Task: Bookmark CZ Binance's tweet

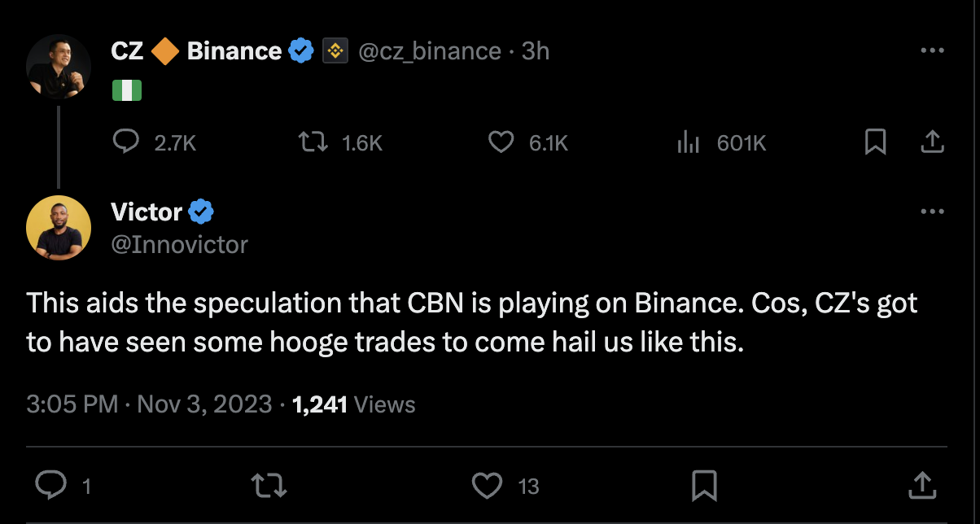Action: (875, 143)
